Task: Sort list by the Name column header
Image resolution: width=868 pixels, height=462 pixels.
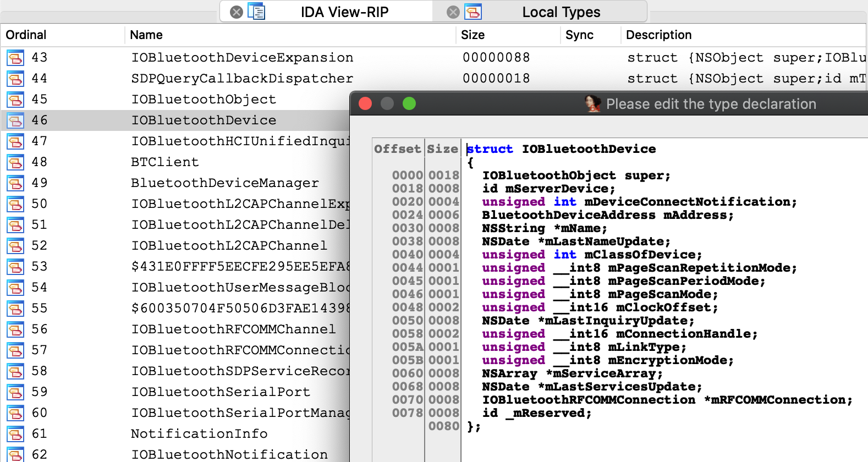Action: (146, 35)
